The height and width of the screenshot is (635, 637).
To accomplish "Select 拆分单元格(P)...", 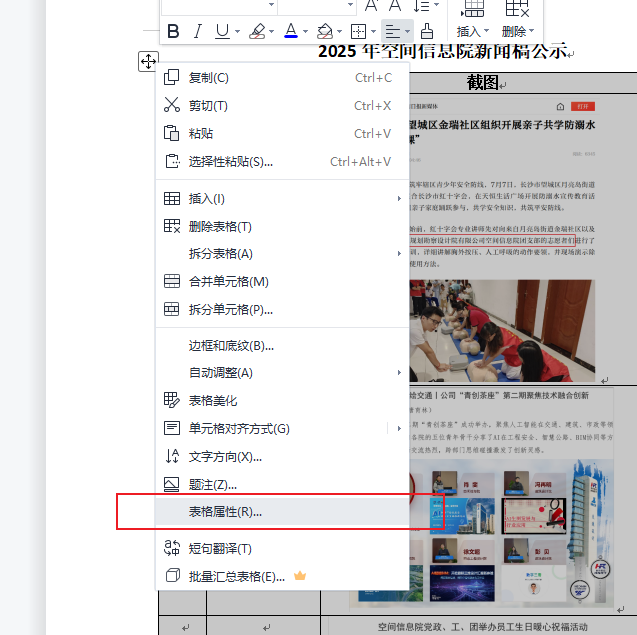I will tap(282, 310).
